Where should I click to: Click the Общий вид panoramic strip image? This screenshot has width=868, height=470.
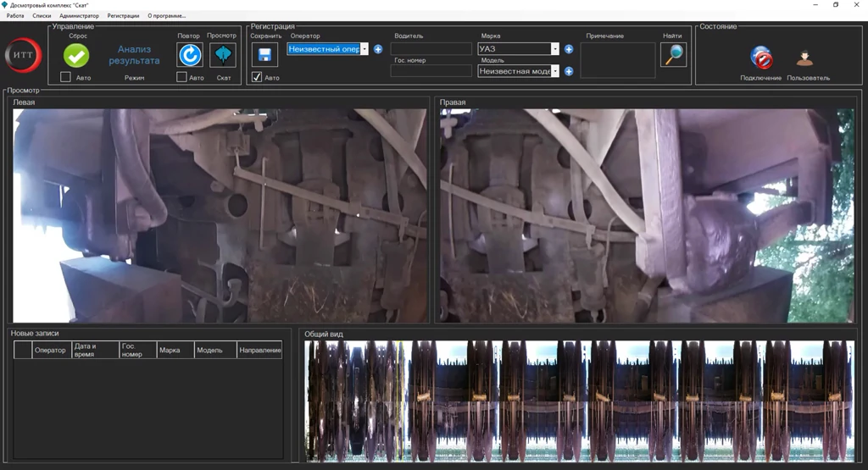point(580,401)
